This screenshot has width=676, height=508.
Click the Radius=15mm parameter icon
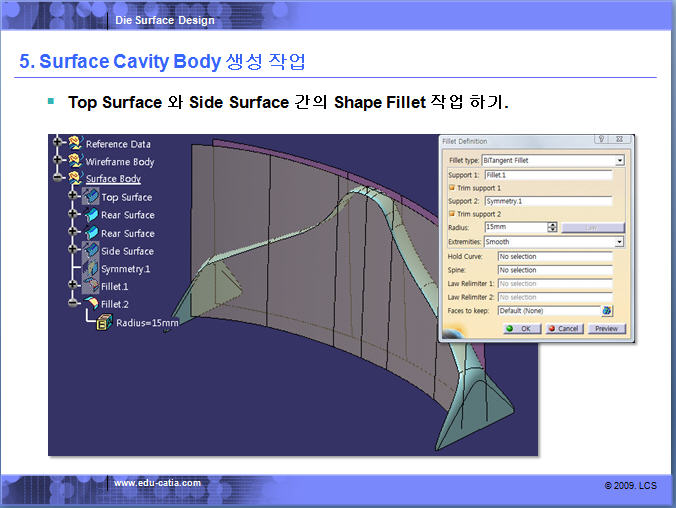tap(104, 322)
